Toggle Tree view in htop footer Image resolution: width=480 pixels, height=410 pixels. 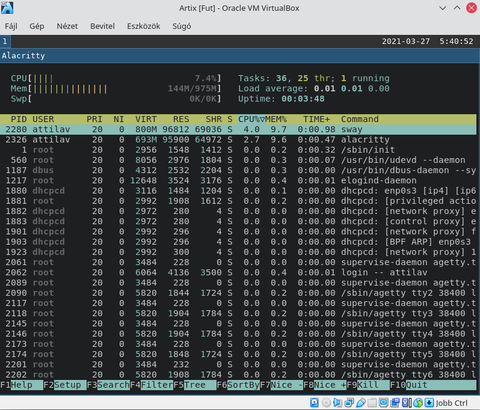point(195,385)
